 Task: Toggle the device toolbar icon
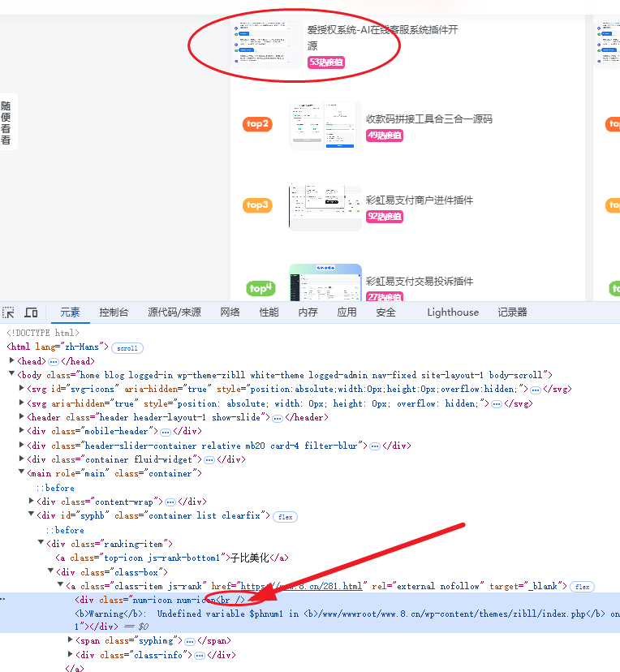pyautogui.click(x=31, y=312)
